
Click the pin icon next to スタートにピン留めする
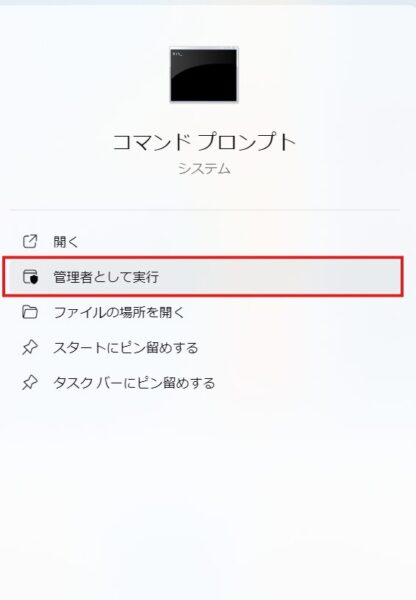click(30, 347)
